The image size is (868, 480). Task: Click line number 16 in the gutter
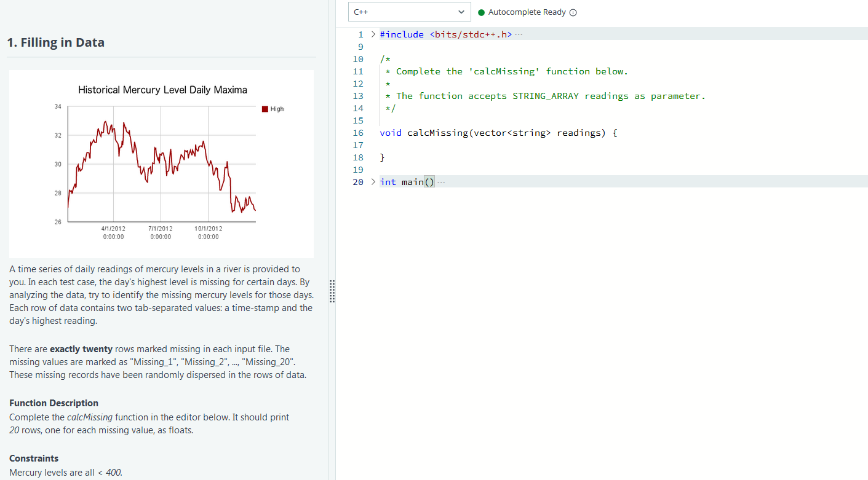[358, 133]
